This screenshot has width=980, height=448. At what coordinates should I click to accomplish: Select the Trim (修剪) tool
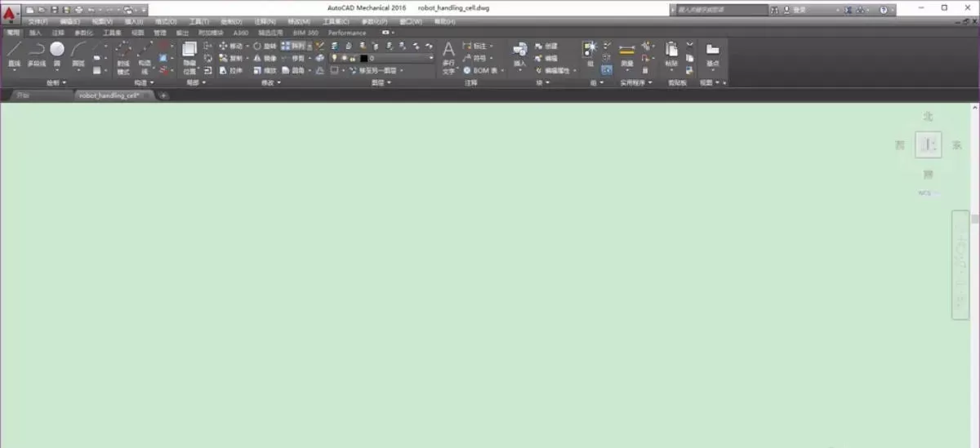293,58
